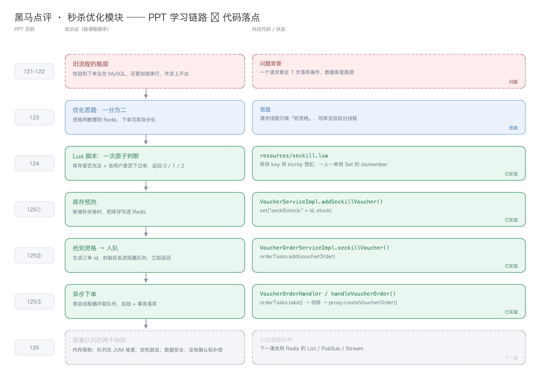Click the page badge 124
The image size is (540, 392).
coord(34,163)
